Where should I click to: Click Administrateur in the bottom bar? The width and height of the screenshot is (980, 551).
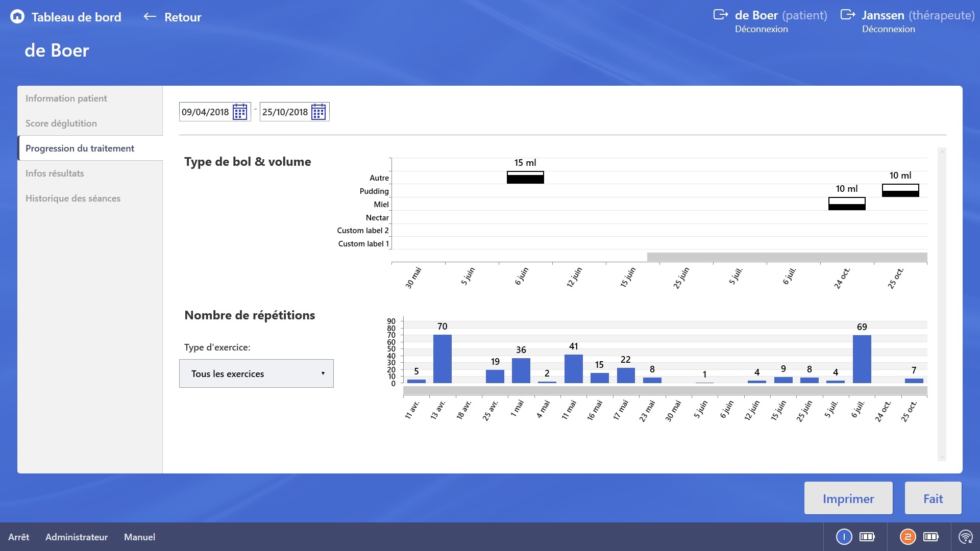click(x=77, y=537)
